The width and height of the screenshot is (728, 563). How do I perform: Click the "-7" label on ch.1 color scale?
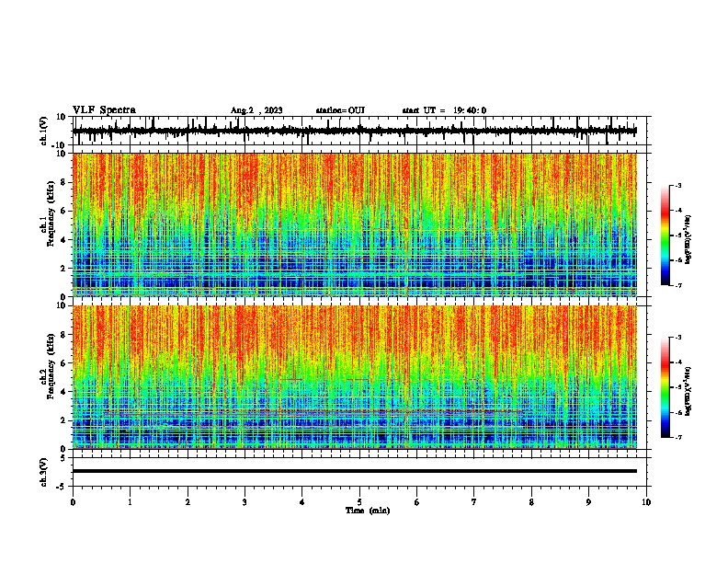click(x=677, y=285)
